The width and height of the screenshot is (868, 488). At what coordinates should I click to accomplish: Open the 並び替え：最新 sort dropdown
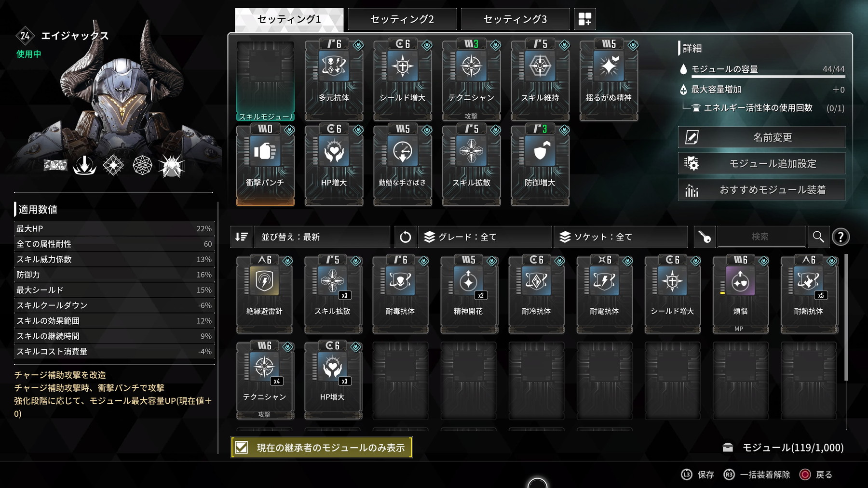point(322,237)
